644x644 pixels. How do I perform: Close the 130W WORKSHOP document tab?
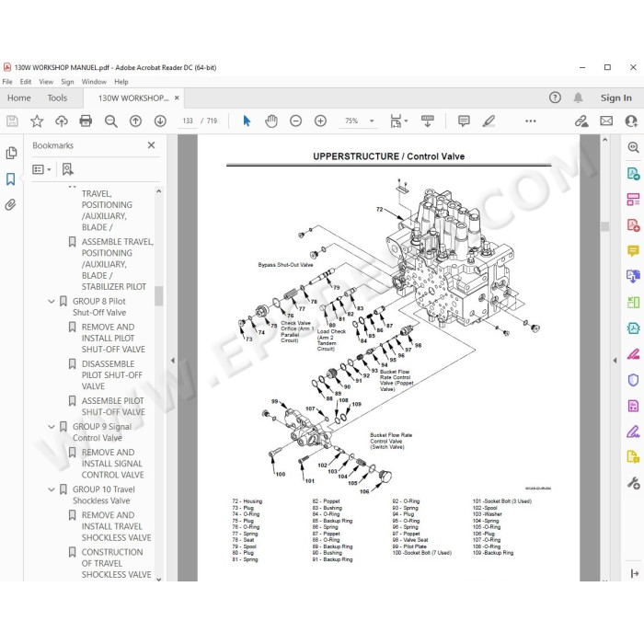(177, 98)
